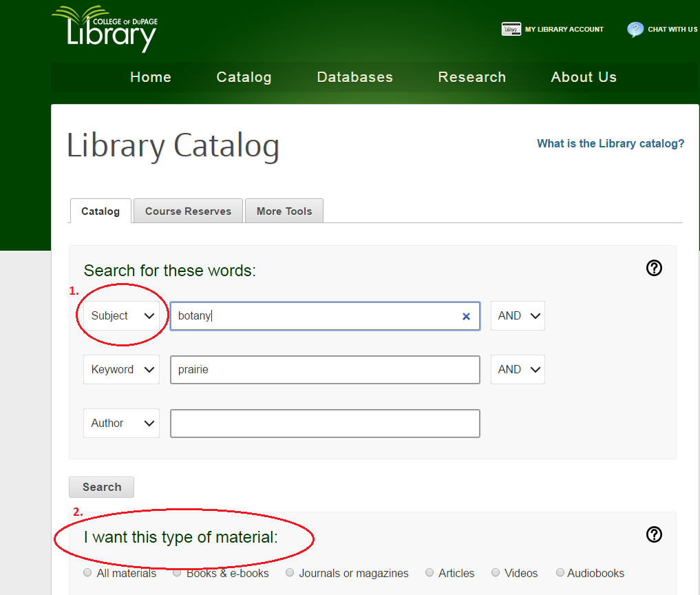Viewport: 700px width, 595px height.
Task: Select the 'Videos' material type
Action: (496, 572)
